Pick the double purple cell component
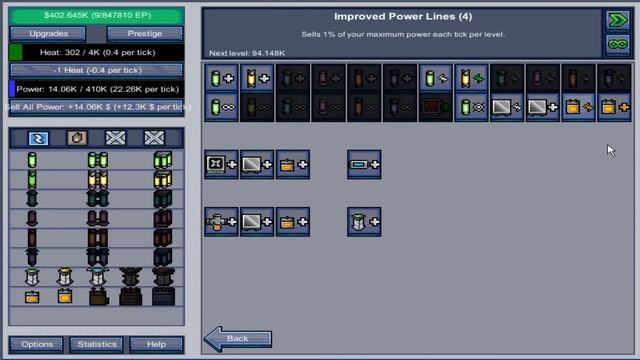640x360 pixels. (x=98, y=218)
